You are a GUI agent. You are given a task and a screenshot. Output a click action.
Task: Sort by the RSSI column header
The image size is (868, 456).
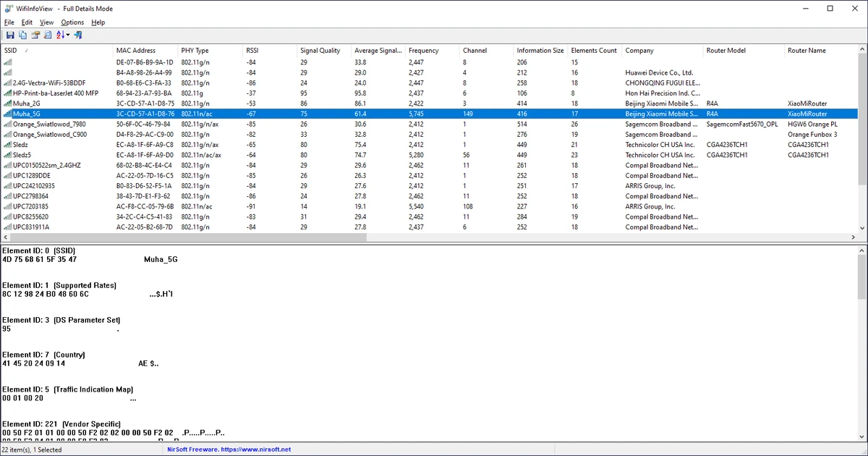tap(270, 51)
